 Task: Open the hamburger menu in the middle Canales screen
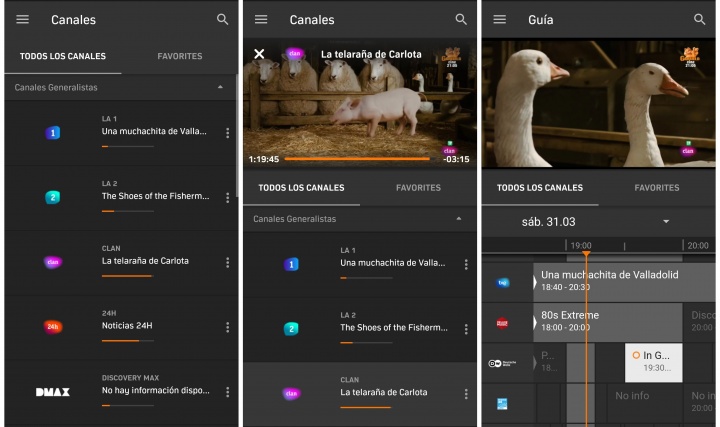261,19
